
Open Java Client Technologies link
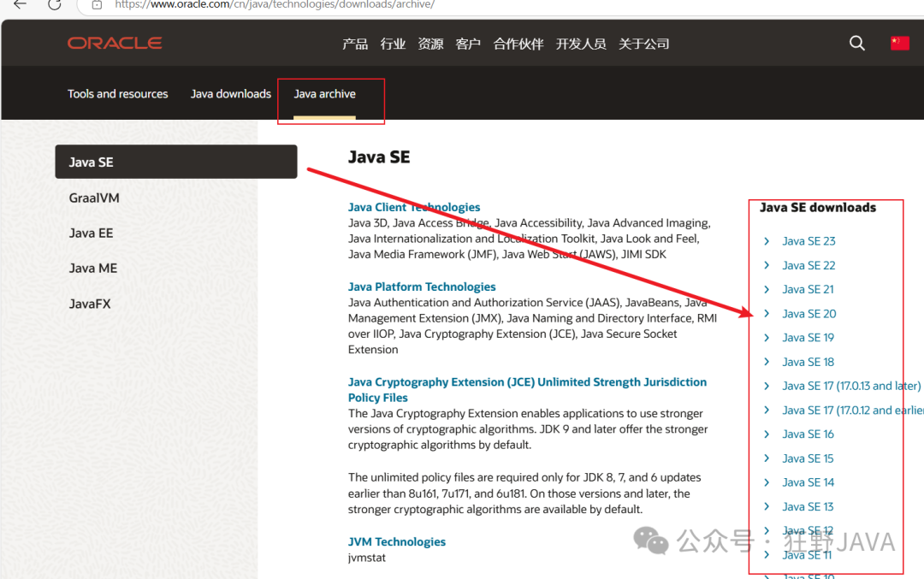click(x=414, y=207)
